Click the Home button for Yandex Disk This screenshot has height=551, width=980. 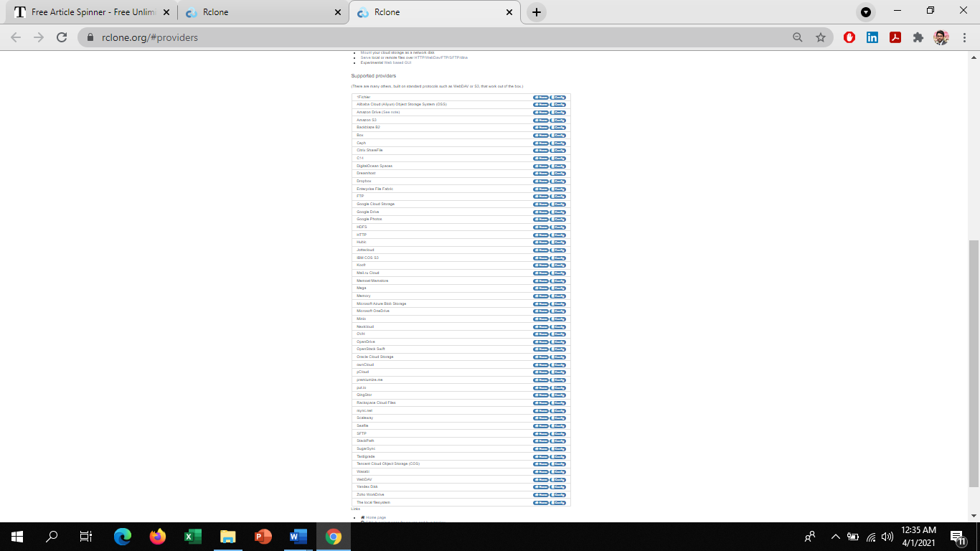(541, 487)
